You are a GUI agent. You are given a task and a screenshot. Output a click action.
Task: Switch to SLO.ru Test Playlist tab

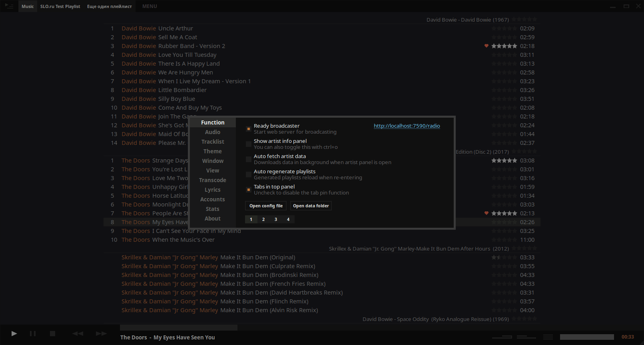pos(60,6)
